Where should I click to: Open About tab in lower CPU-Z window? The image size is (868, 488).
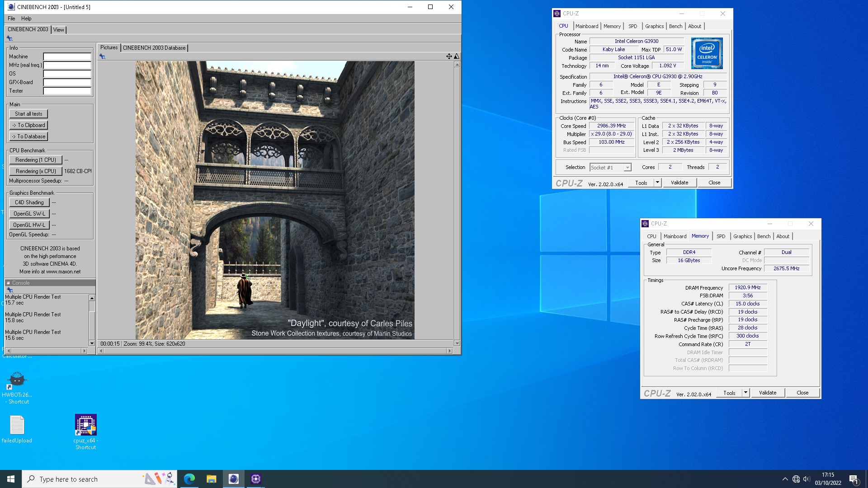click(783, 236)
